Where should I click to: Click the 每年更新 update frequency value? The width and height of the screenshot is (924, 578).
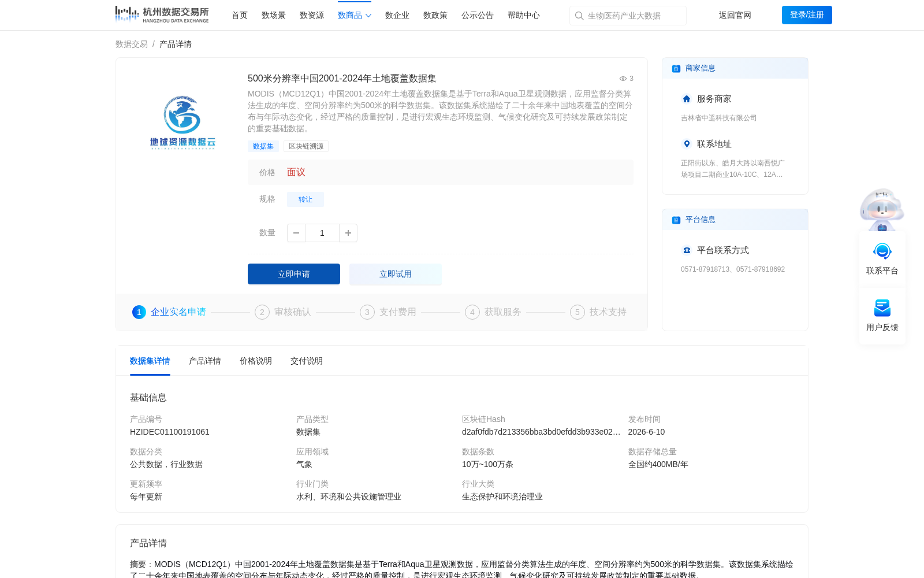[146, 497]
